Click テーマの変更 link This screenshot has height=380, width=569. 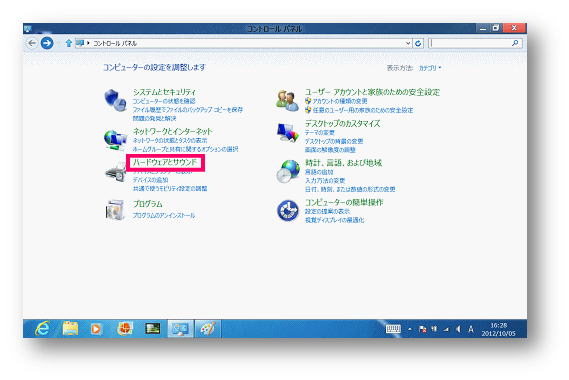pyautogui.click(x=320, y=133)
